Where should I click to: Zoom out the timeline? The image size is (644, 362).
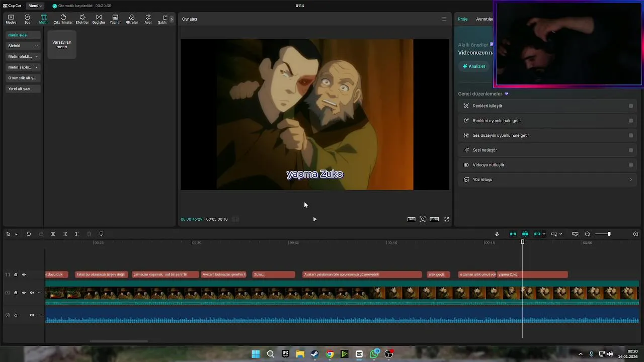(x=587, y=234)
